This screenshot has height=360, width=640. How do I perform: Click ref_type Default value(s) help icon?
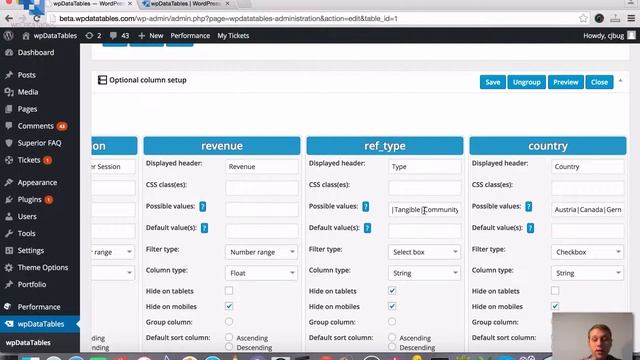[x=367, y=228]
